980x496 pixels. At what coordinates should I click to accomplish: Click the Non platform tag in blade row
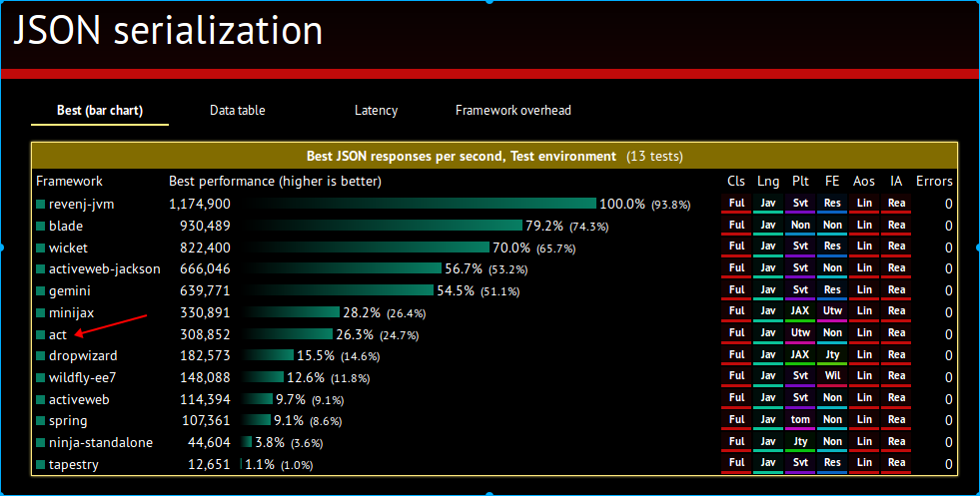(x=800, y=226)
